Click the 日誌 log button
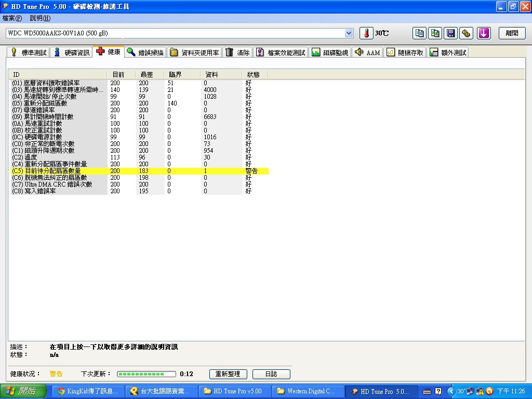 (271, 374)
